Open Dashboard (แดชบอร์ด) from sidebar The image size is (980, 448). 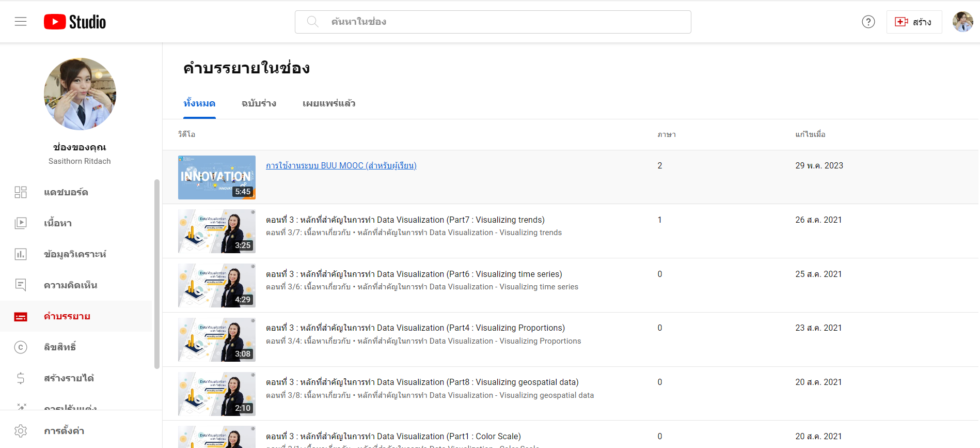[66, 192]
